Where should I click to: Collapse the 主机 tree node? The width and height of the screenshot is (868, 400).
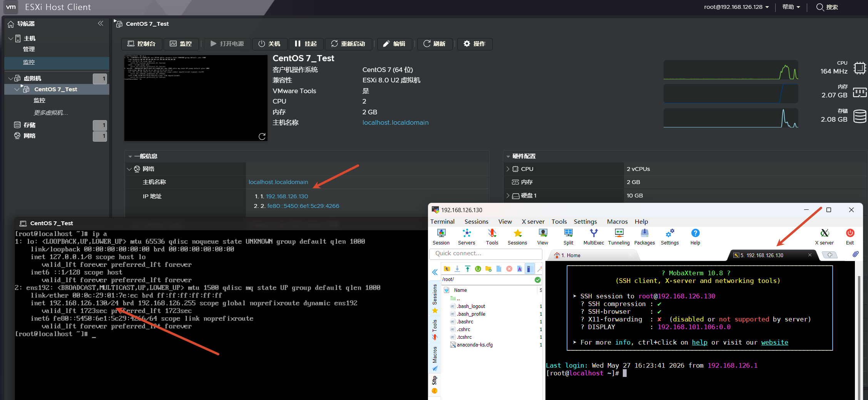point(11,38)
